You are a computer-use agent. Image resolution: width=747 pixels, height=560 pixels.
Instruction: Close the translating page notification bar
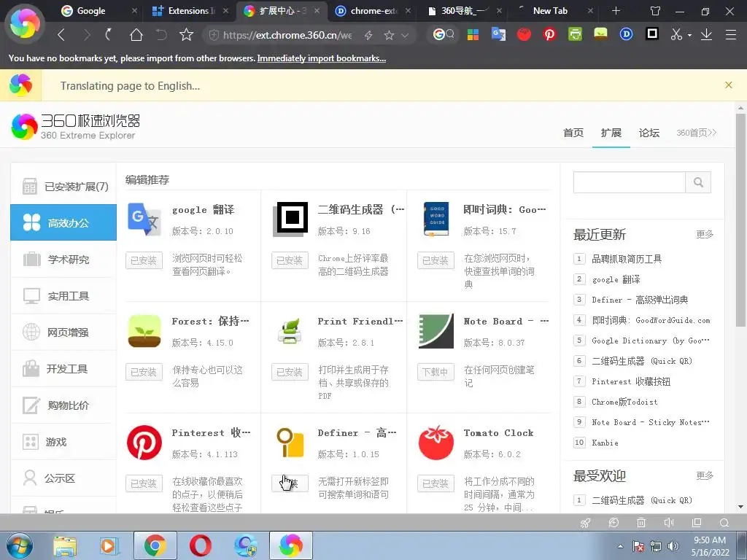729,85
